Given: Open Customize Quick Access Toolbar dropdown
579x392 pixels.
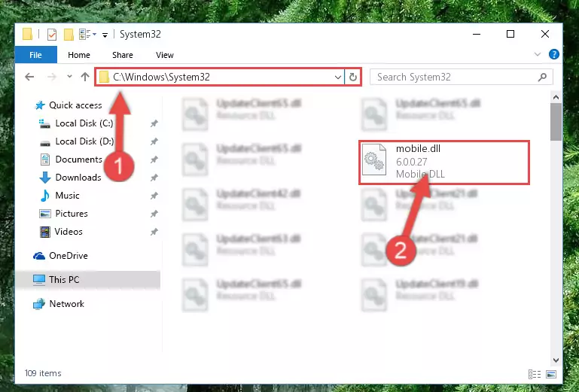Looking at the screenshot, I should click(x=105, y=35).
